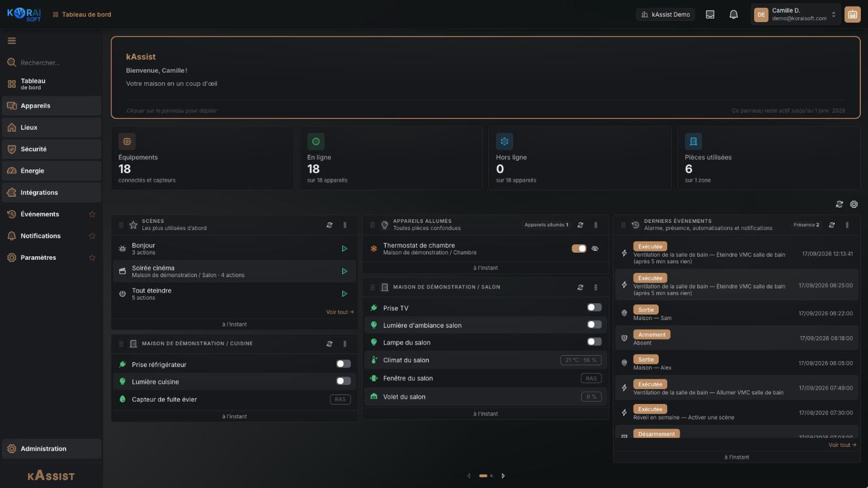Click Voir tout link in Scènes
The height and width of the screenshot is (488, 868).
[x=340, y=312]
